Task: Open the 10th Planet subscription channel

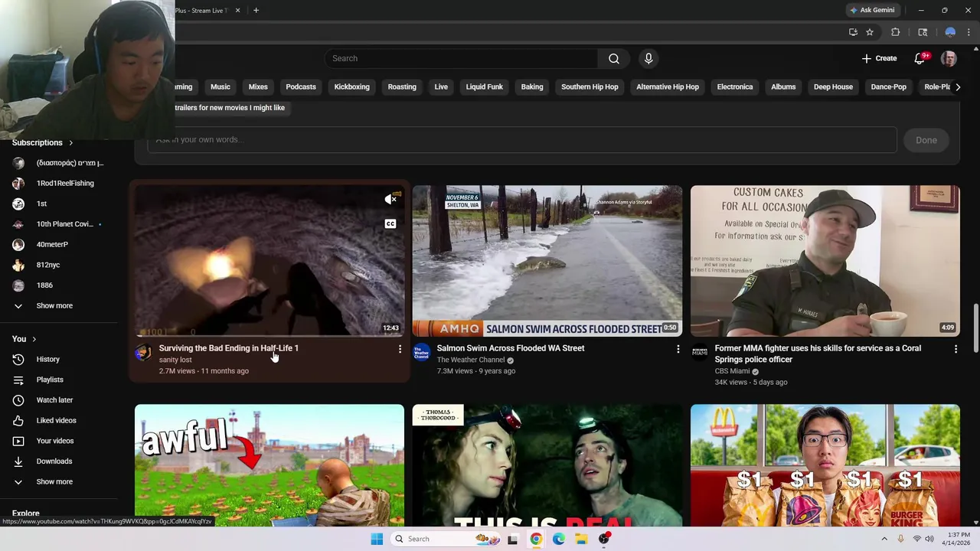Action: pos(64,224)
